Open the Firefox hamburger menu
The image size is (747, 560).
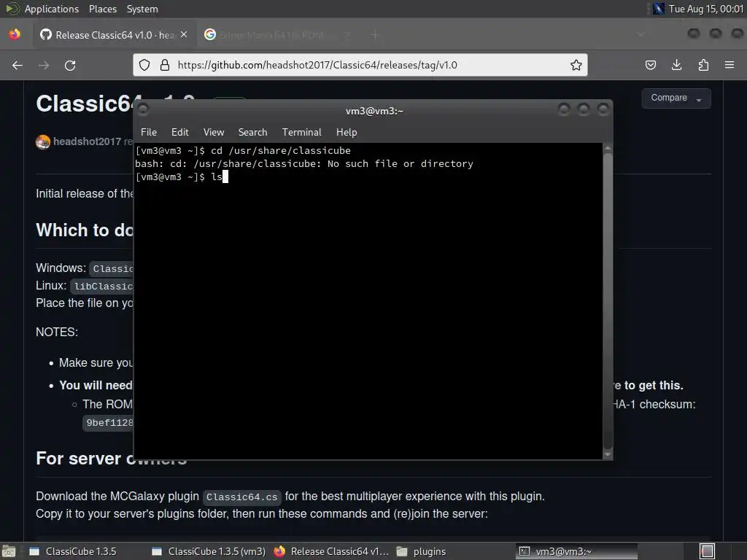(729, 65)
